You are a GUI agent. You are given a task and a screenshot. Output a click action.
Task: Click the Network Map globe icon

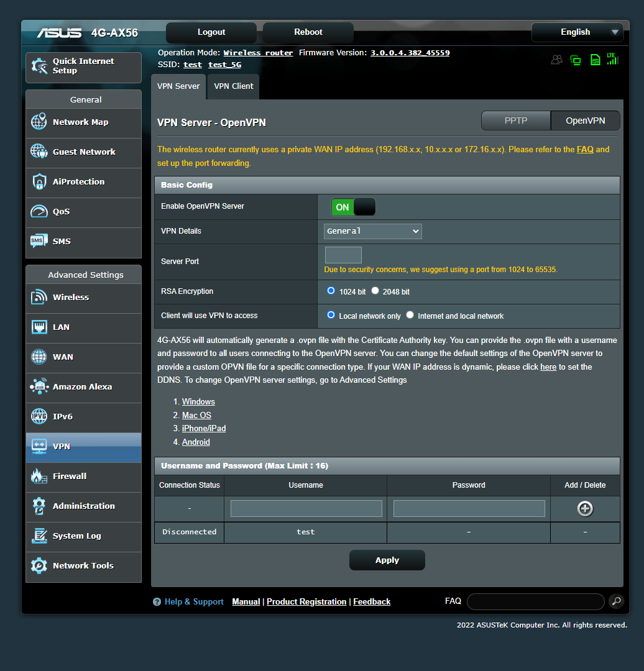pyautogui.click(x=39, y=122)
